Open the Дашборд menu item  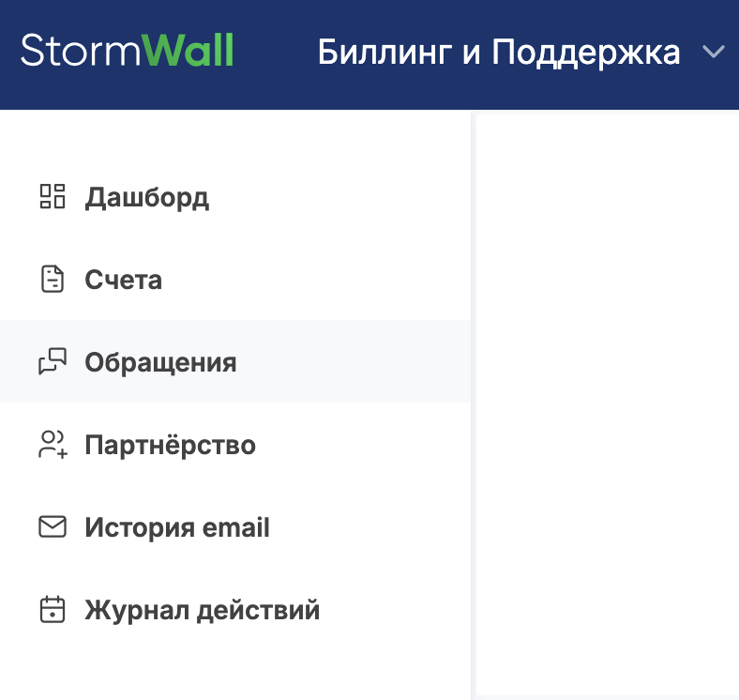[146, 198]
